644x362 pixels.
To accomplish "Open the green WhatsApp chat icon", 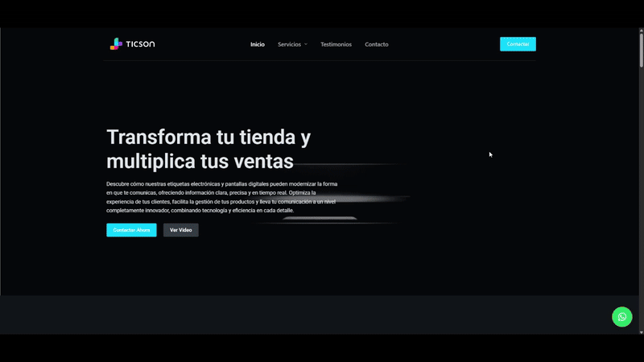I will [x=621, y=317].
